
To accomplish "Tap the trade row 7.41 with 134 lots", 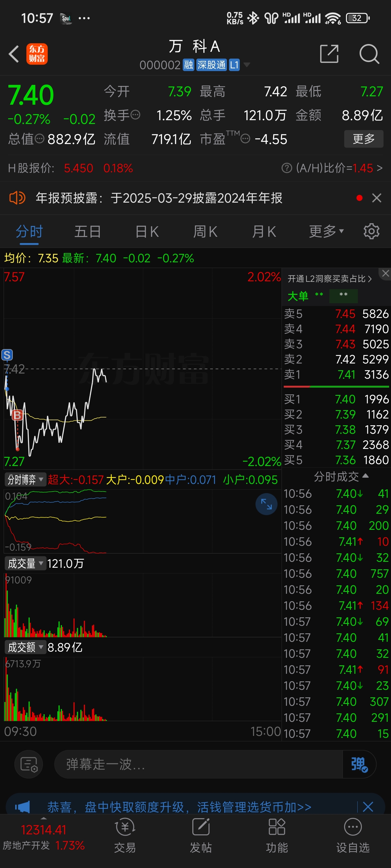I will [x=336, y=606].
